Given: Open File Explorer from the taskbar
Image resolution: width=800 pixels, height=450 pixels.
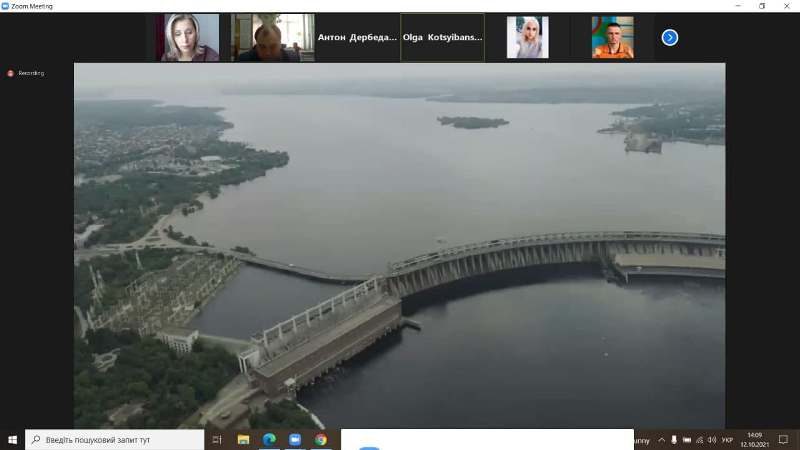Looking at the screenshot, I should point(243,439).
